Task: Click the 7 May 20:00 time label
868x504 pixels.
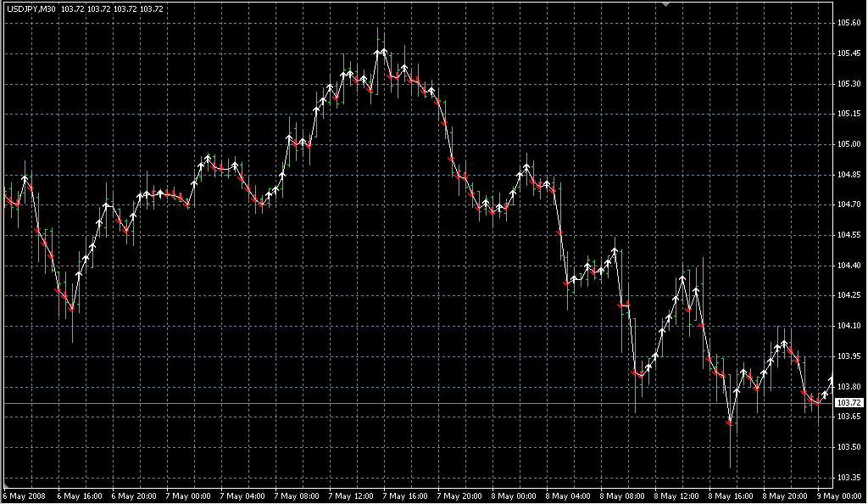Action: click(x=459, y=496)
